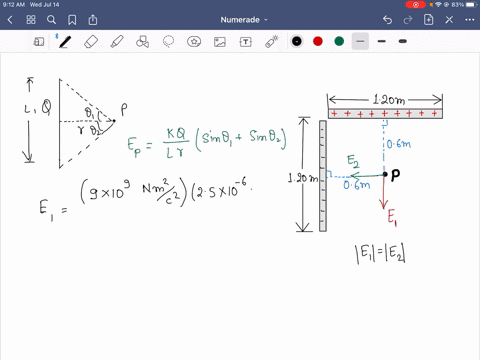Select the Eraser tool

pyautogui.click(x=91, y=42)
